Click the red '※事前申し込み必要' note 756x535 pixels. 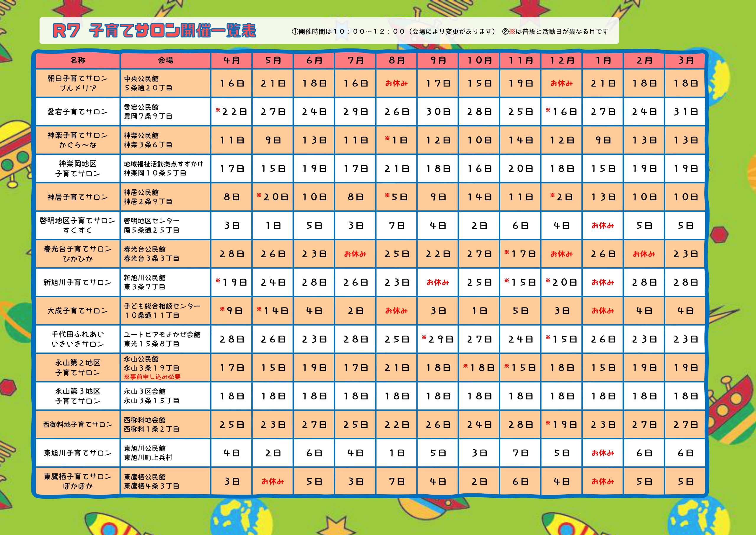tap(152, 377)
